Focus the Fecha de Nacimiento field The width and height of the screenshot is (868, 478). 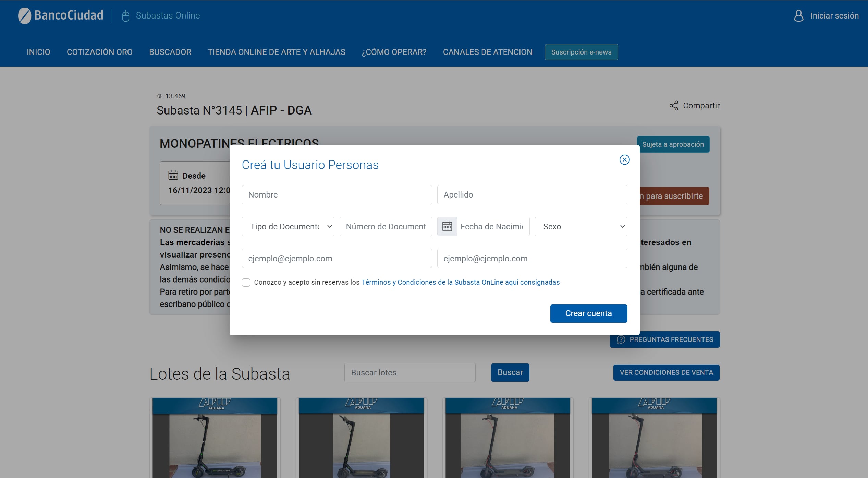493,226
